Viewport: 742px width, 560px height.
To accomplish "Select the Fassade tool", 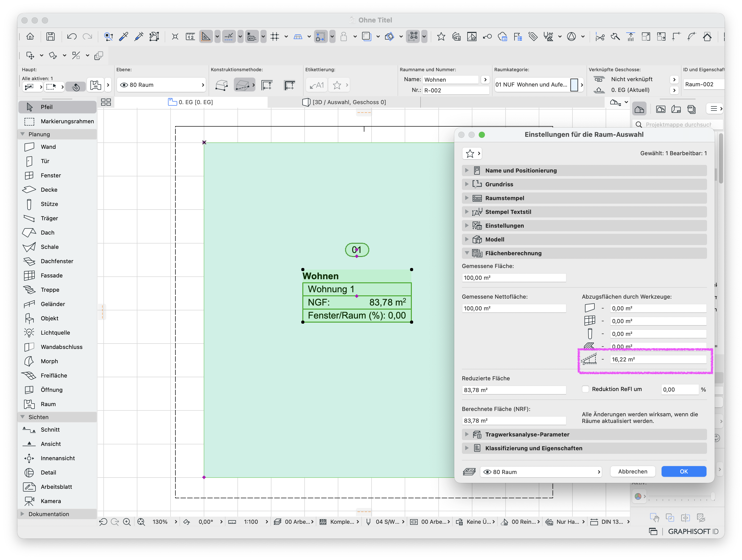I will tap(57, 276).
